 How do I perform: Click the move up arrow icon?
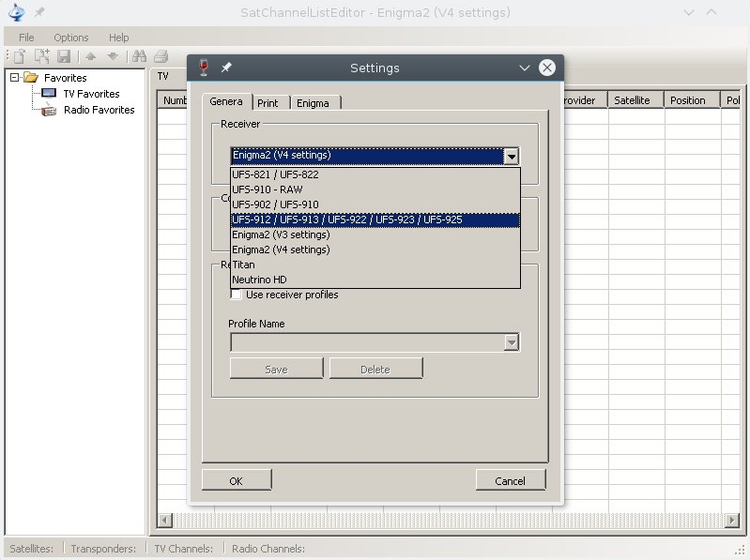(x=91, y=56)
